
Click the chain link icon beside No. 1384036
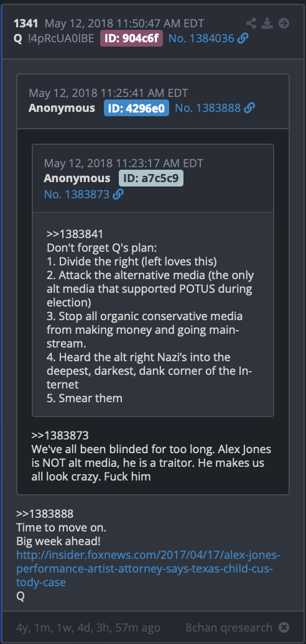(x=243, y=39)
